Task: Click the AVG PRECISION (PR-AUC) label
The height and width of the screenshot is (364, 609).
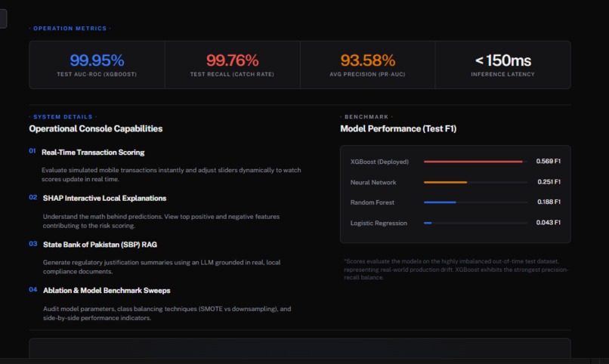Action: 367,74
